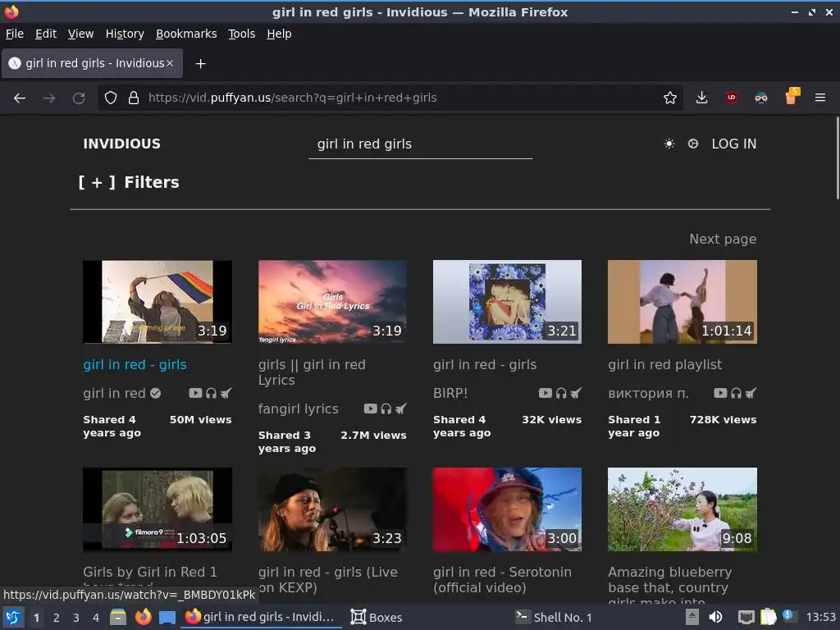Viewport: 840px width, 630px height.
Task: Click the rainbow flag video thumbnail
Action: point(157,302)
